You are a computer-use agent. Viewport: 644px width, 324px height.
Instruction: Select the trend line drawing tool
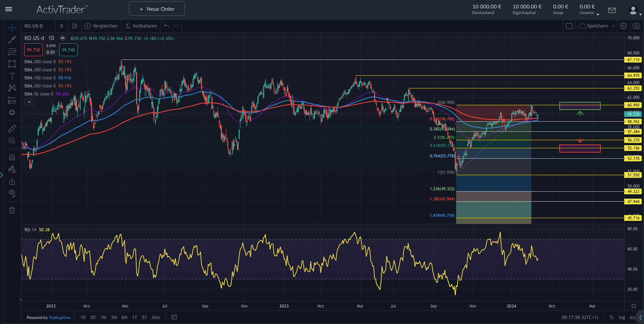pyautogui.click(x=12, y=40)
